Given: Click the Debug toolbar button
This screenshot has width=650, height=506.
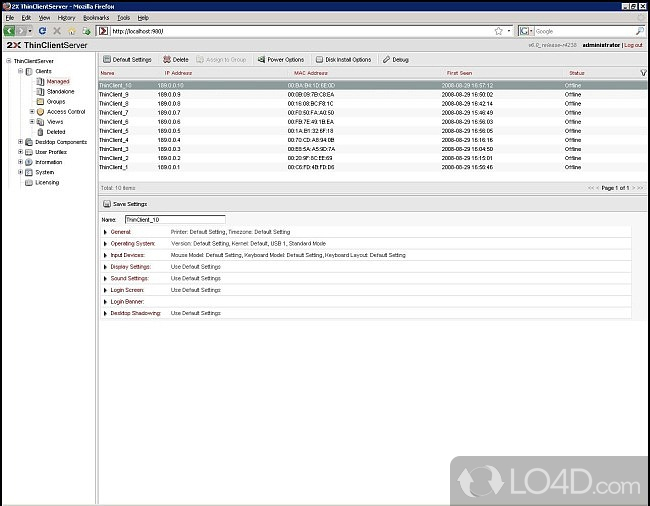Looking at the screenshot, I should (395, 60).
